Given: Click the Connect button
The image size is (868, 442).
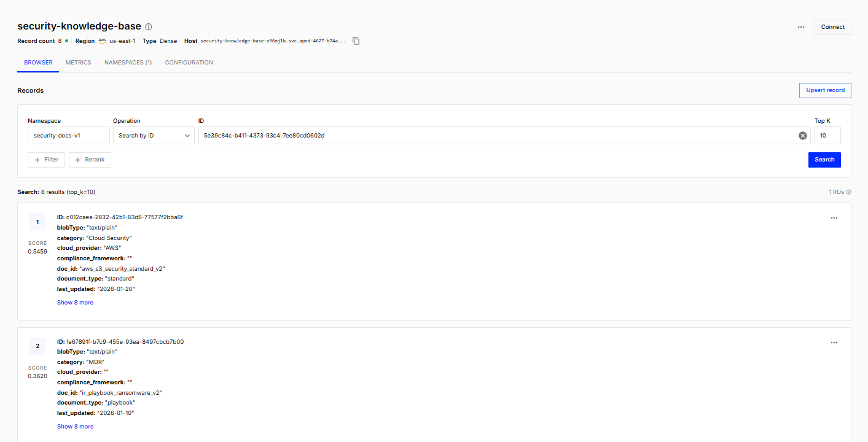Looking at the screenshot, I should click(x=832, y=27).
